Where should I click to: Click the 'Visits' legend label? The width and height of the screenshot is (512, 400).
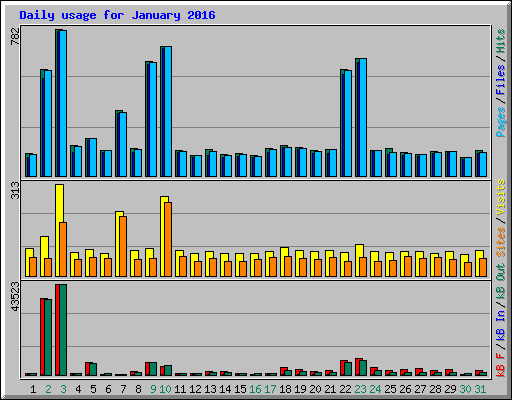(500, 197)
